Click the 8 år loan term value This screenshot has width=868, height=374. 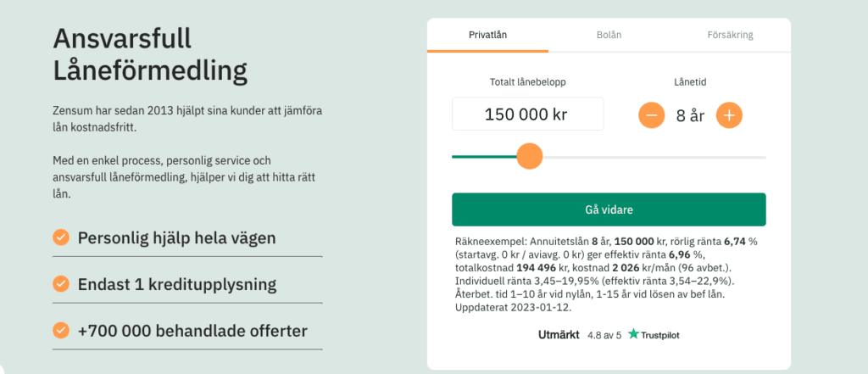point(690,115)
